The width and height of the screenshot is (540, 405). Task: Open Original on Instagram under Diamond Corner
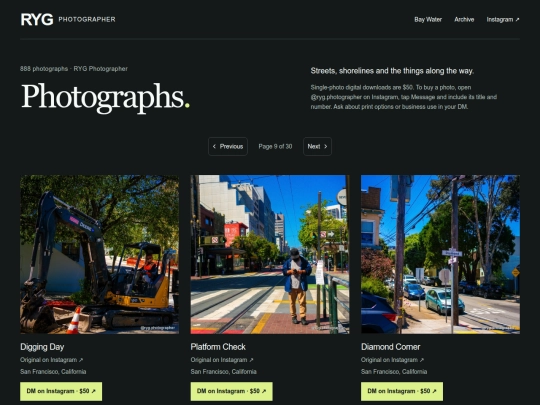392,360
